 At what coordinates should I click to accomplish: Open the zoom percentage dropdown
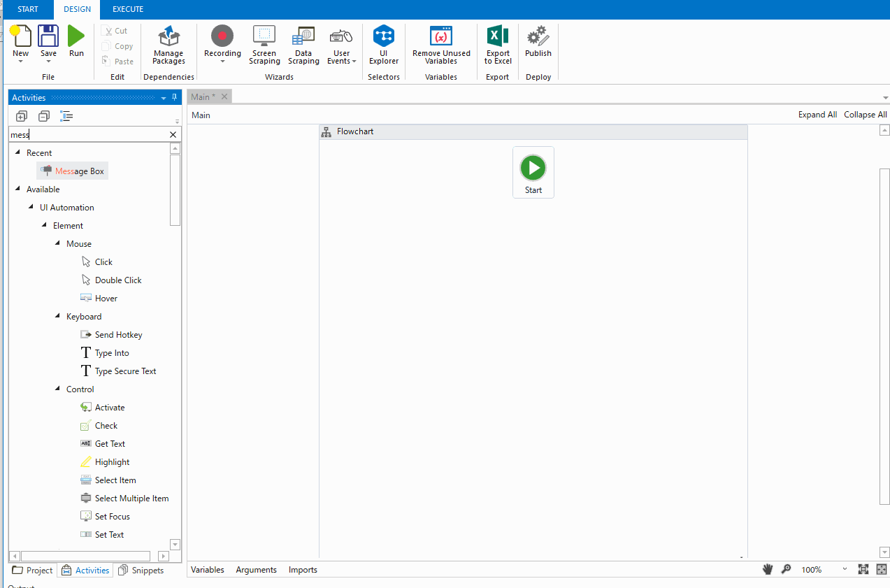(845, 570)
